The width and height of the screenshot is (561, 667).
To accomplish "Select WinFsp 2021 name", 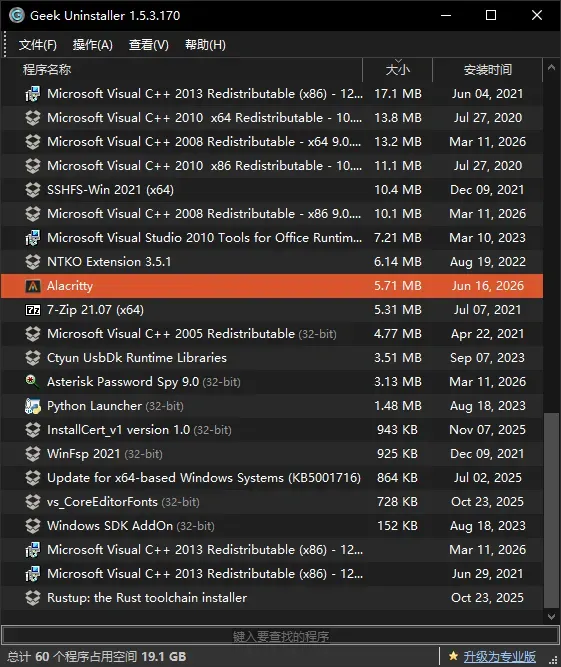I will point(84,454).
